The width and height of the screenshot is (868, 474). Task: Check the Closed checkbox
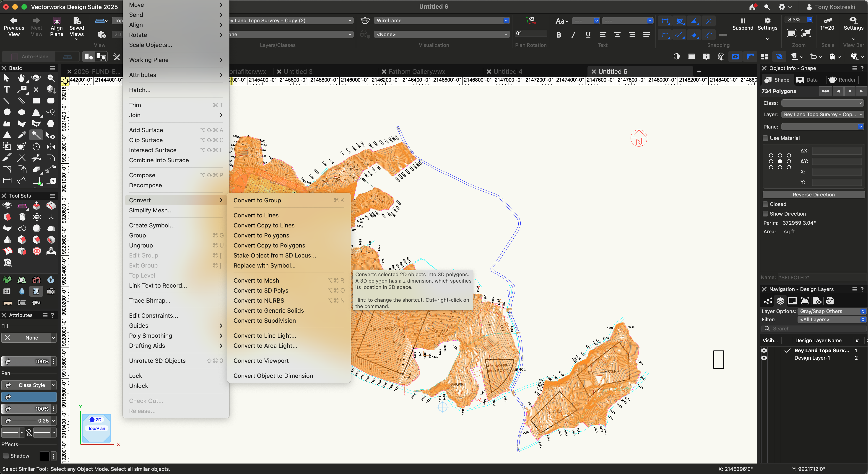pos(766,204)
